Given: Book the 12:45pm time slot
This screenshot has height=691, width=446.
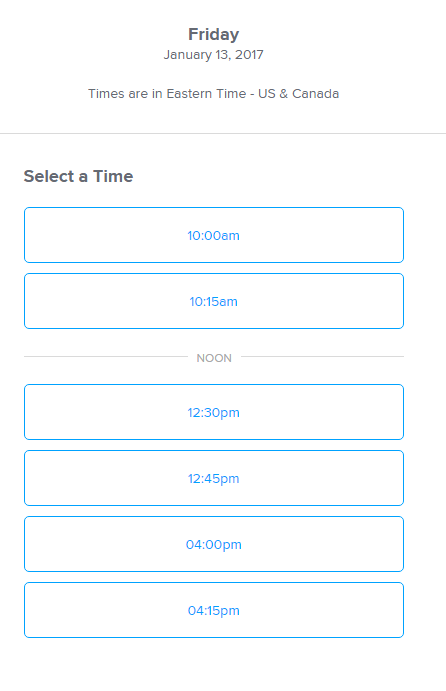Looking at the screenshot, I should click(x=214, y=478).
